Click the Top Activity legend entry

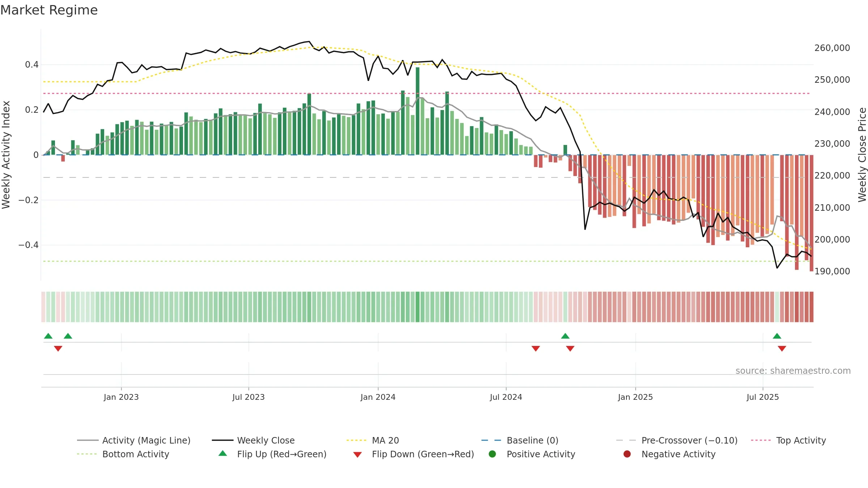788,440
